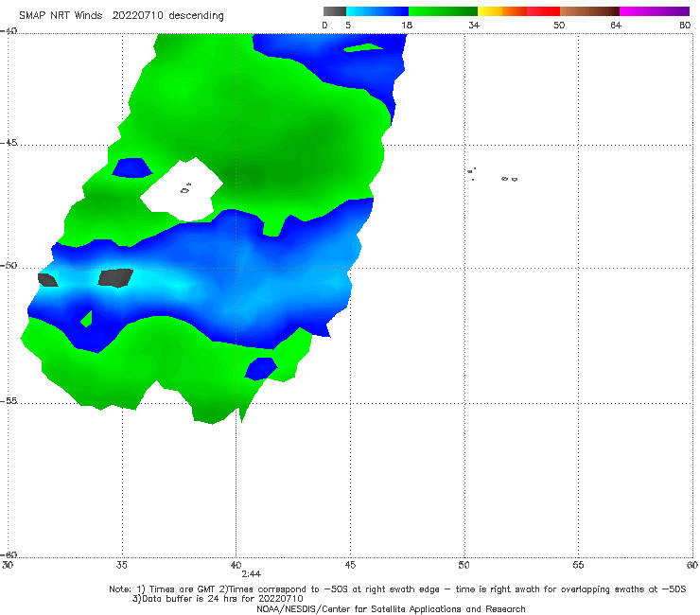Click the '-60' latitude axis label
Image resolution: width=700 pixels, height=615 pixels.
pos(9,554)
